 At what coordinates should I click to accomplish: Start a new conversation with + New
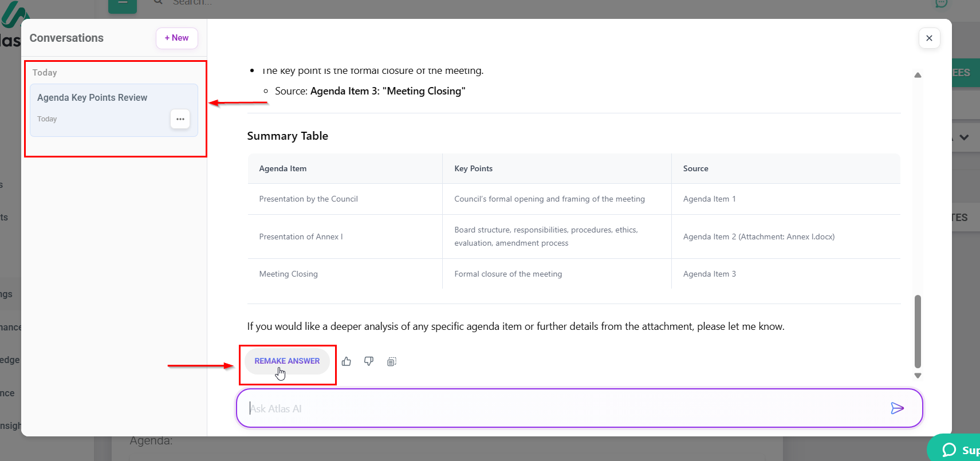pyautogui.click(x=176, y=38)
